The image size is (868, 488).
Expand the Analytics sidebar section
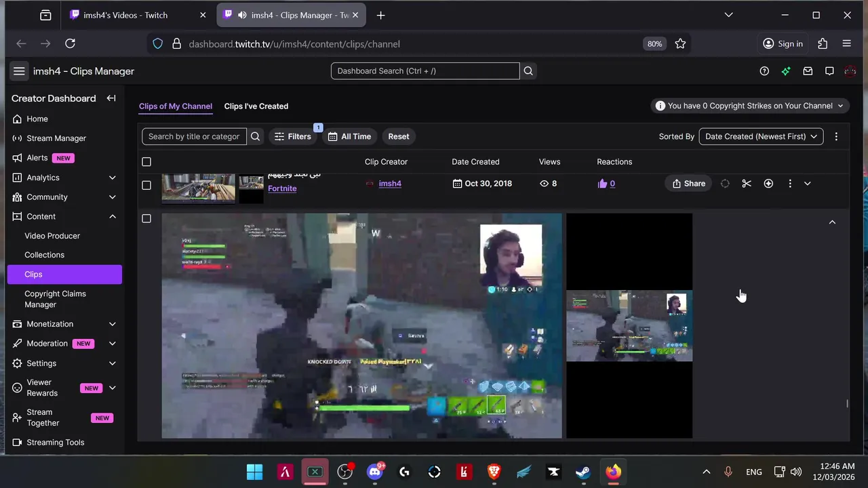click(112, 178)
